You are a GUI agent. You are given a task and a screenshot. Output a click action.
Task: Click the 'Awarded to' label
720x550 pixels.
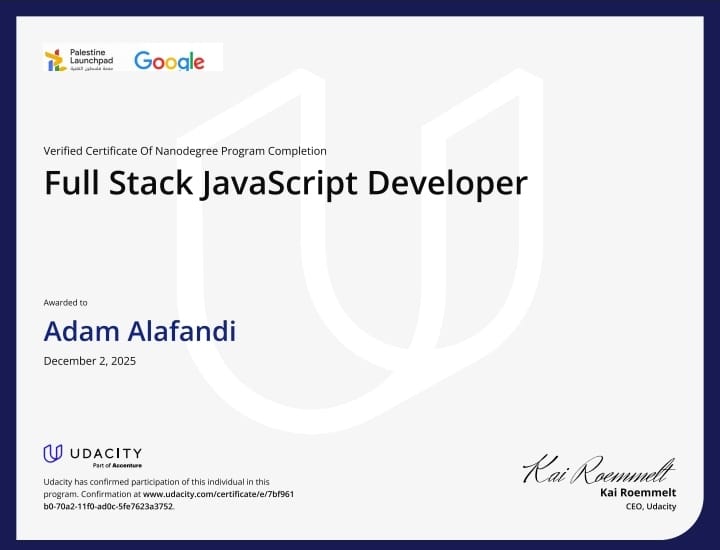click(65, 303)
